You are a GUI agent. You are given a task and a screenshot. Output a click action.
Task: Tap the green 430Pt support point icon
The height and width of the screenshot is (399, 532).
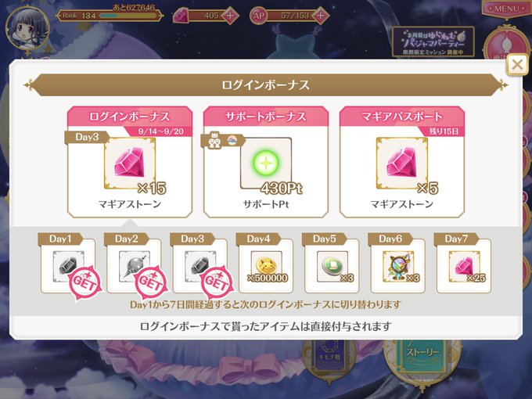tap(266, 164)
